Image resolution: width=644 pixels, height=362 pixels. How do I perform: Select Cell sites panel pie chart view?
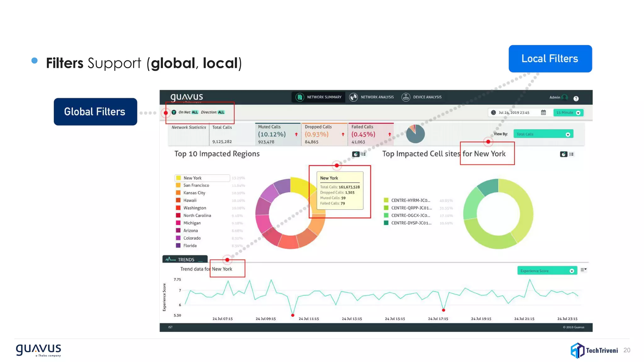coord(563,154)
